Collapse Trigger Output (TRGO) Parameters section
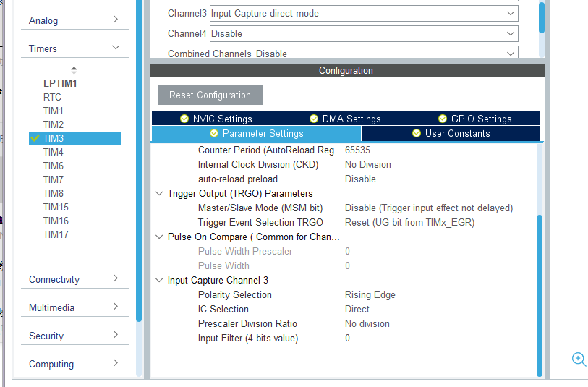Viewport: 588px width, 387px height. (159, 194)
